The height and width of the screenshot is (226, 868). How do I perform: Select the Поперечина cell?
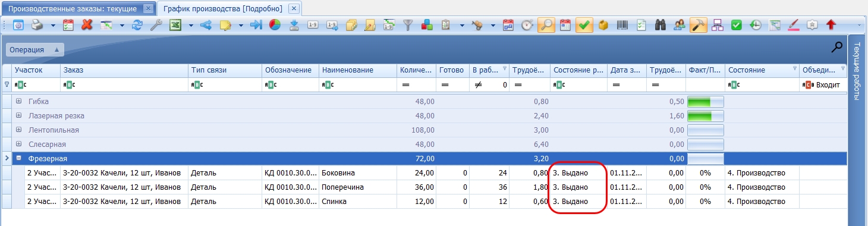coord(358,187)
